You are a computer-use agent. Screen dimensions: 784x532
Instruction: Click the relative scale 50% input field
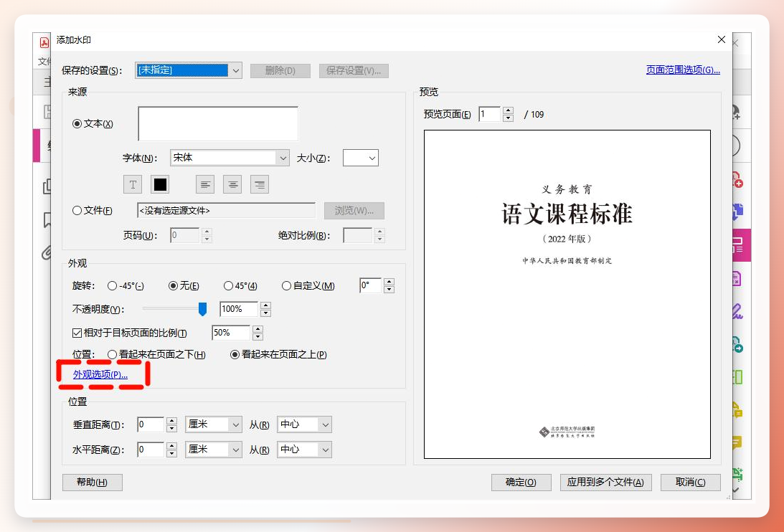pyautogui.click(x=231, y=333)
